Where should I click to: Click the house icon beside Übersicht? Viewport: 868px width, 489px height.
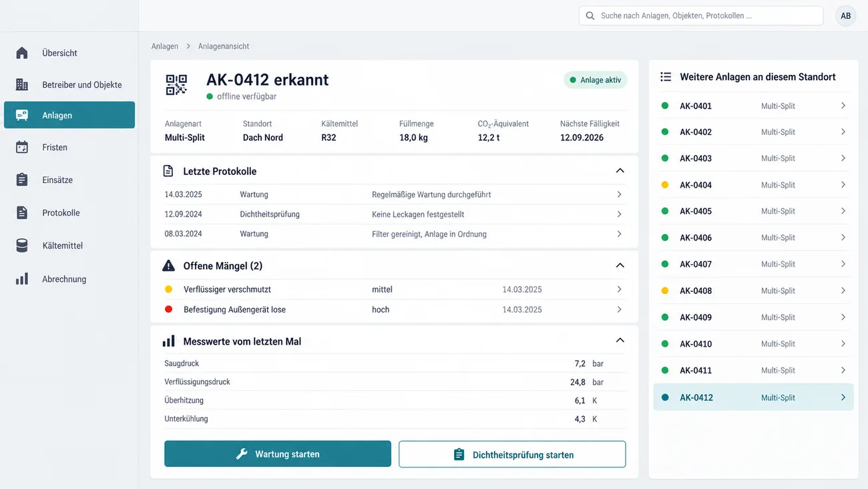point(22,53)
